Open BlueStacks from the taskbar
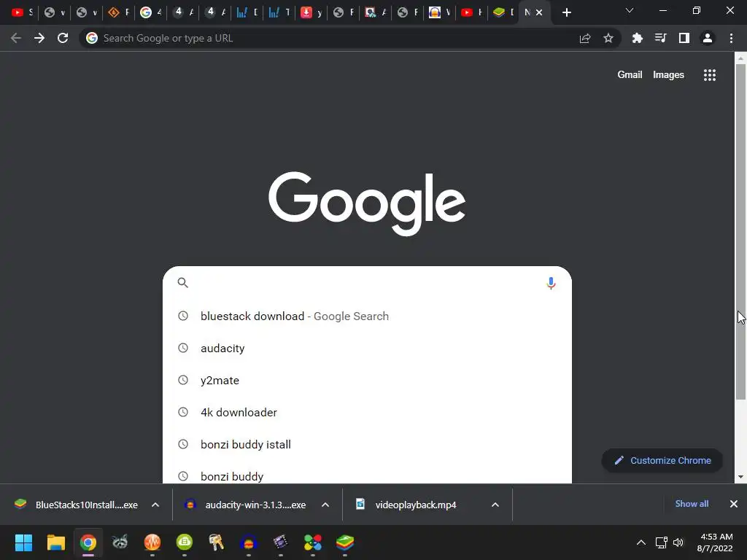747x560 pixels. tap(345, 542)
